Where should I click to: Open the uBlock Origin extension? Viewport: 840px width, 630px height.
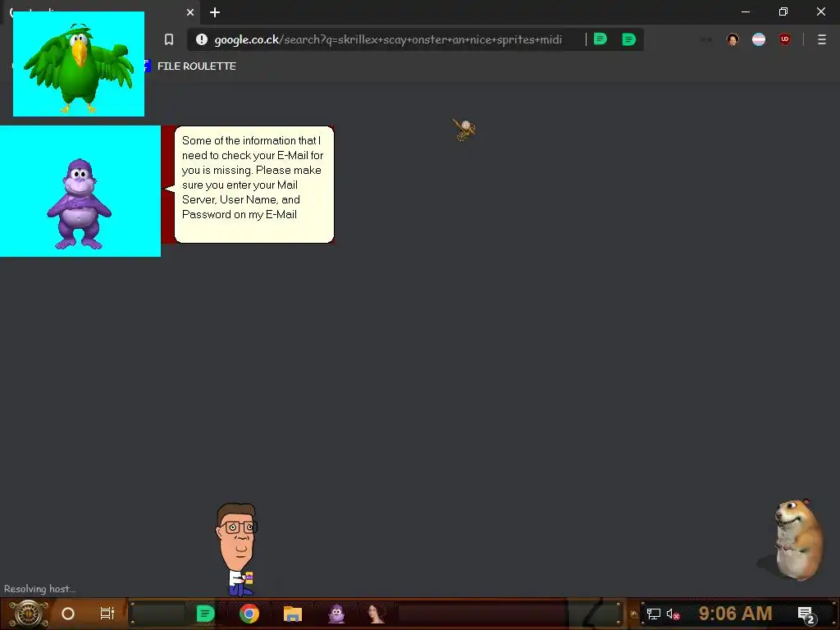[x=785, y=39]
